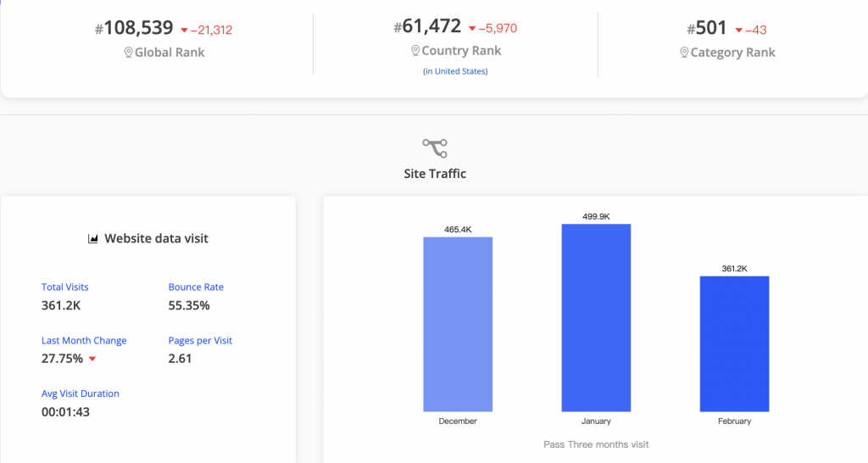868x463 pixels.
Task: Click the -21,312 rank change value
Action: (211, 30)
